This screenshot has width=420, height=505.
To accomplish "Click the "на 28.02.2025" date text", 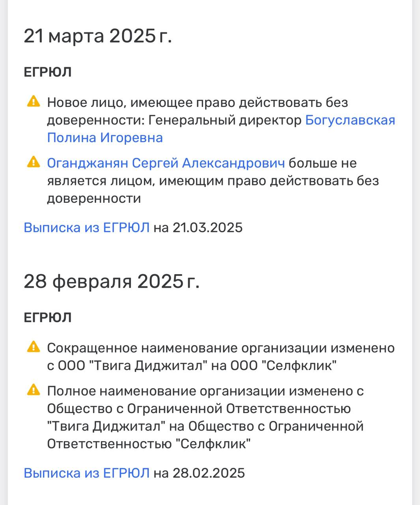I will 199,473.
